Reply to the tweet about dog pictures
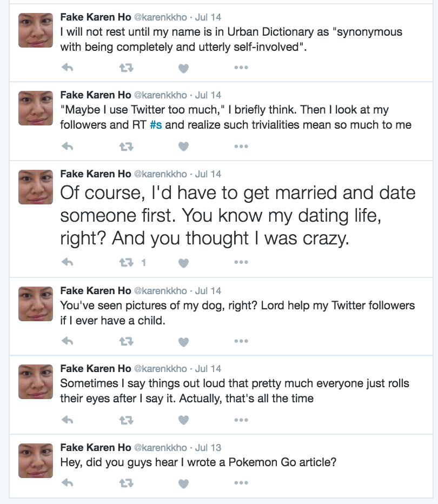Screen dimensions: 438x504 (68, 341)
